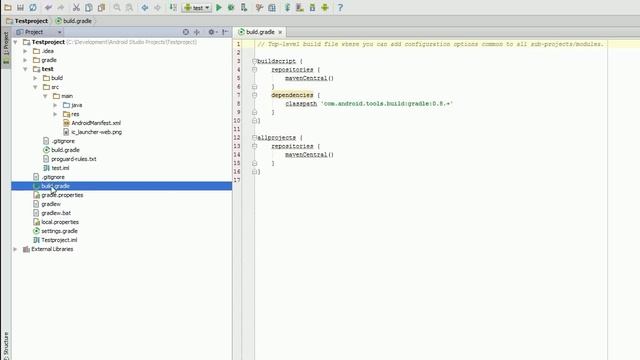
Task: Click the Synchronize toolbar icon
Action: click(33, 7)
